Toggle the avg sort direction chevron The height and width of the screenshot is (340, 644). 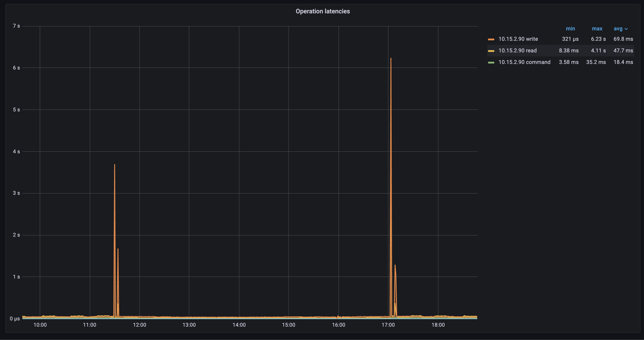pyautogui.click(x=626, y=29)
